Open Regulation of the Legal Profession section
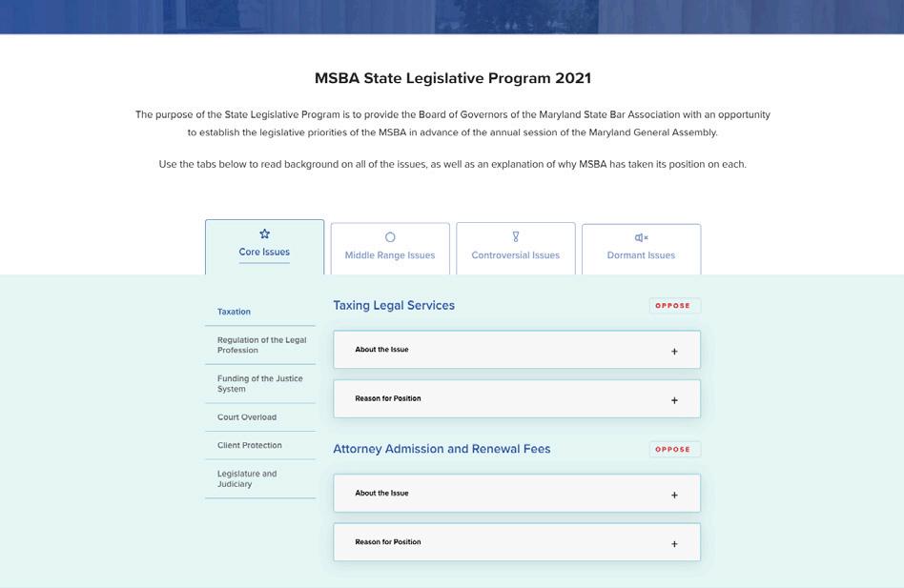 coord(261,345)
